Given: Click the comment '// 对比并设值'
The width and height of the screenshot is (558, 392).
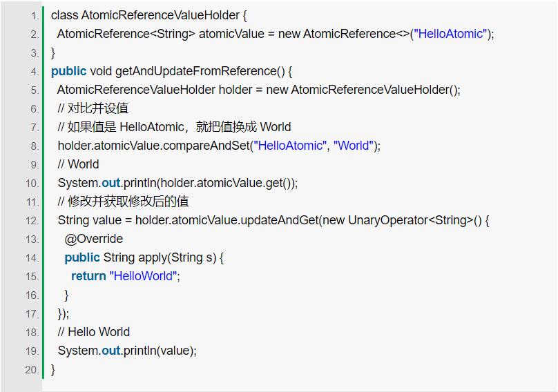Looking at the screenshot, I should pyautogui.click(x=93, y=108).
